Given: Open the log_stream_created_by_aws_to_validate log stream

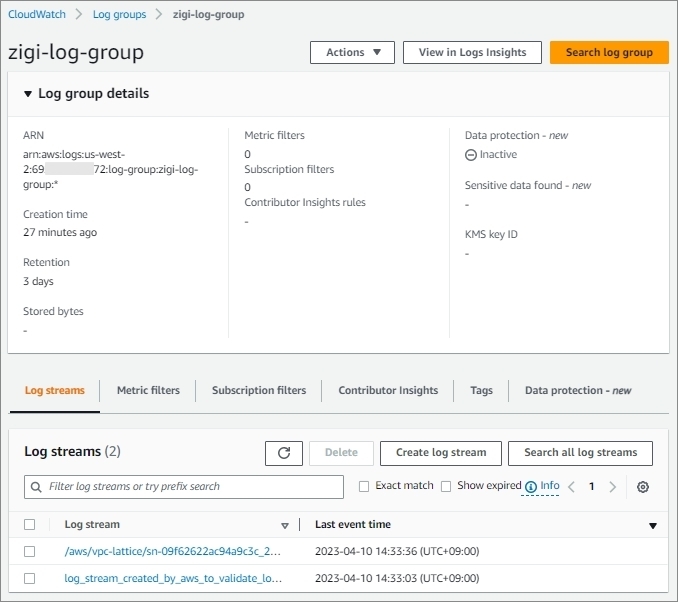Looking at the screenshot, I should tap(173, 579).
